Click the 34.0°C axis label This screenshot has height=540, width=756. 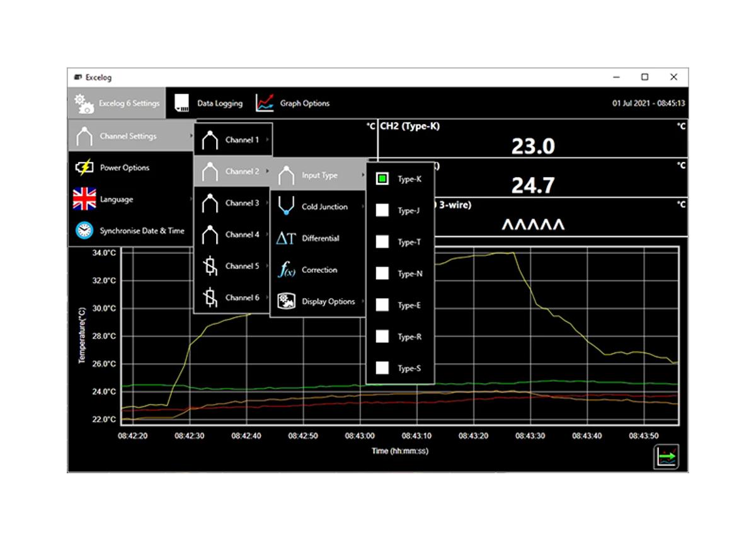(105, 253)
